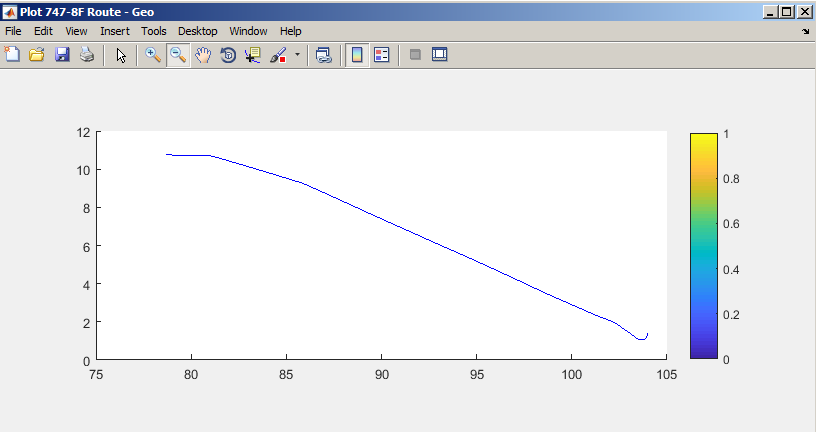
Task: Click the Show Plot Tools icon
Action: (x=440, y=55)
